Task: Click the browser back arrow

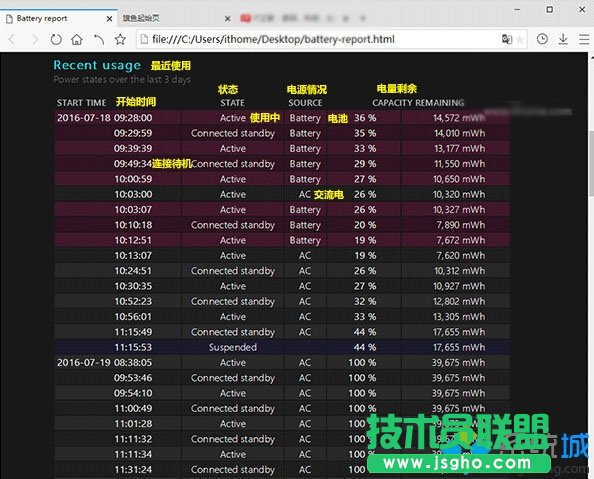Action: [12, 39]
